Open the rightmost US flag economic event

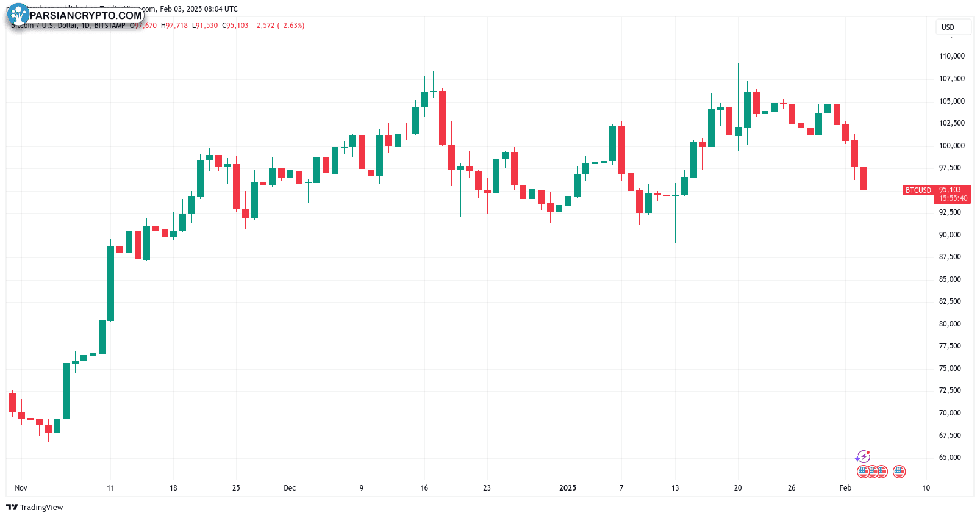pyautogui.click(x=900, y=471)
